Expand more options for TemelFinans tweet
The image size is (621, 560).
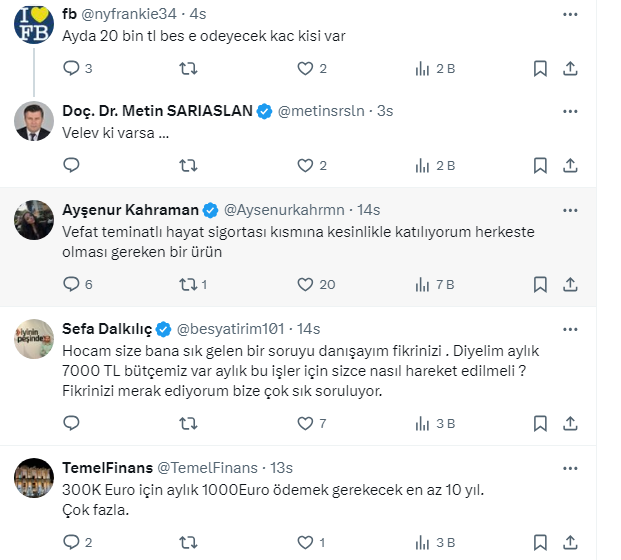coord(570,467)
